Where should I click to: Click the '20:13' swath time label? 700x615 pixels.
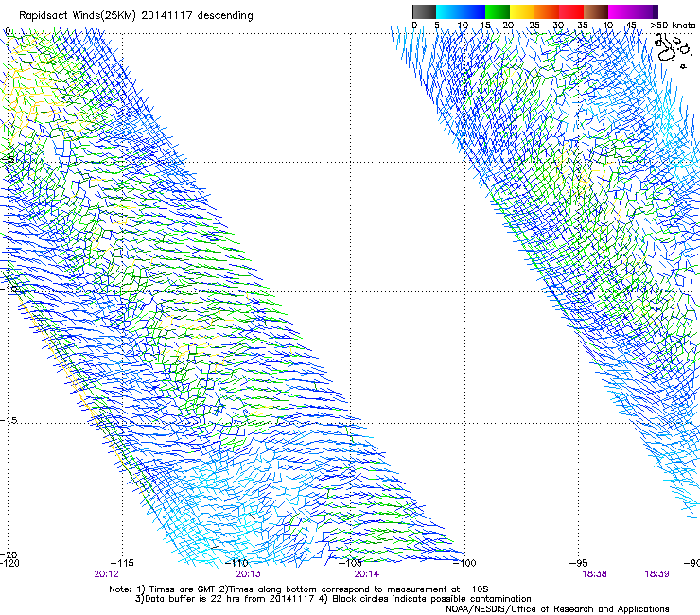[248, 574]
